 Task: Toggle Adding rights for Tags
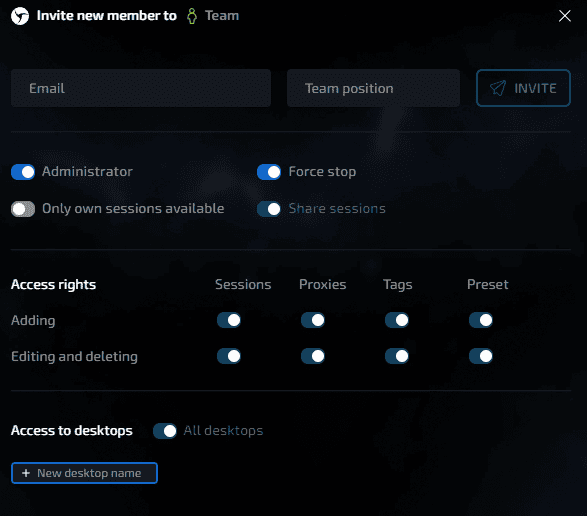coord(397,320)
